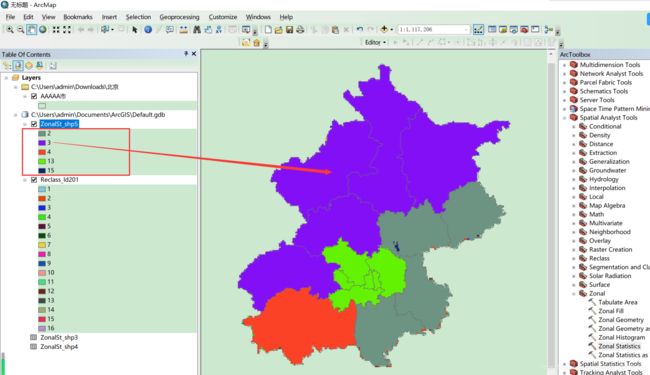Image resolution: width=650 pixels, height=375 pixels.
Task: Uncheck the ZonalSt_shp5 layer visibility
Action: [x=34, y=124]
